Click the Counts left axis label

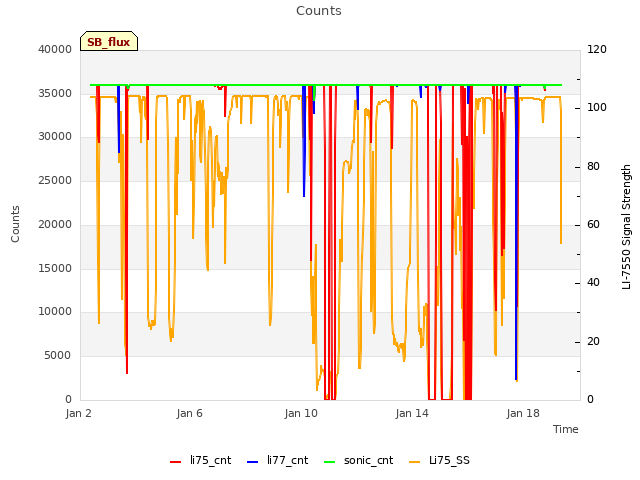[15, 224]
